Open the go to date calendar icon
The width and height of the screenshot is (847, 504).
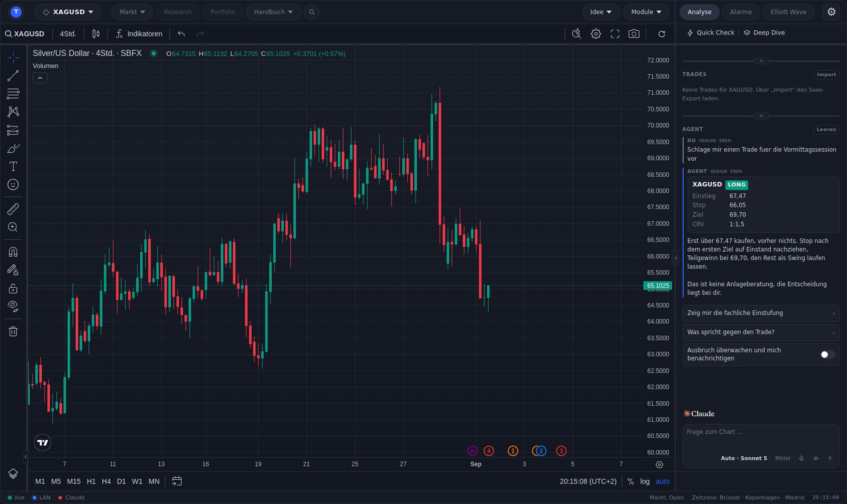coord(177,481)
